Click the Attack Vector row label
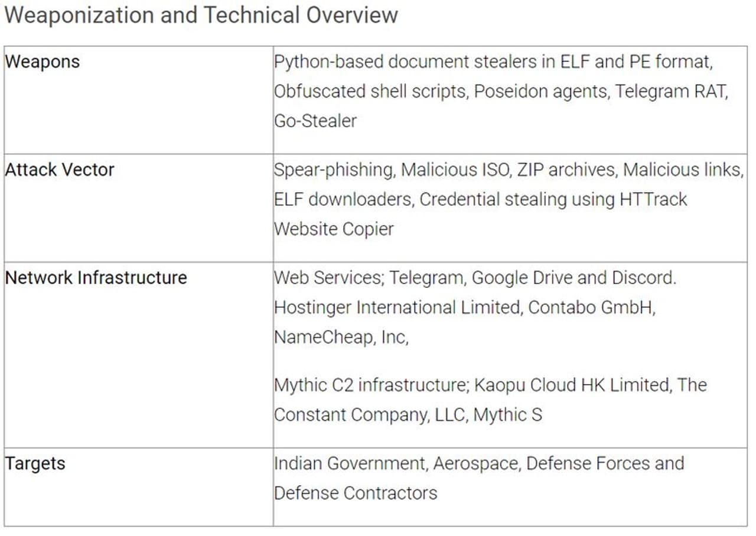 pyautogui.click(x=60, y=170)
